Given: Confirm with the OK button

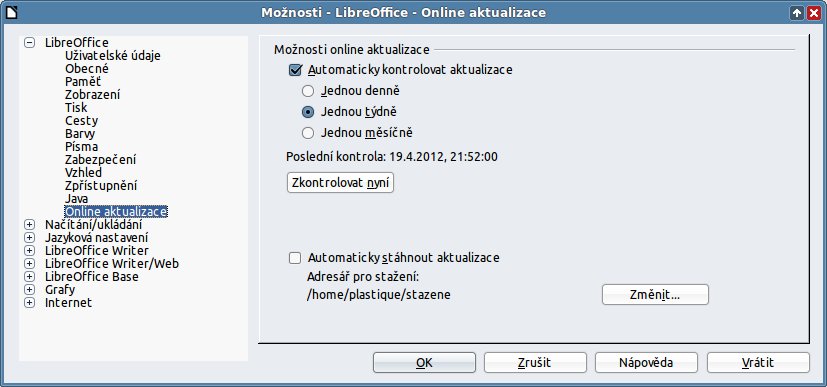Looking at the screenshot, I should (424, 362).
